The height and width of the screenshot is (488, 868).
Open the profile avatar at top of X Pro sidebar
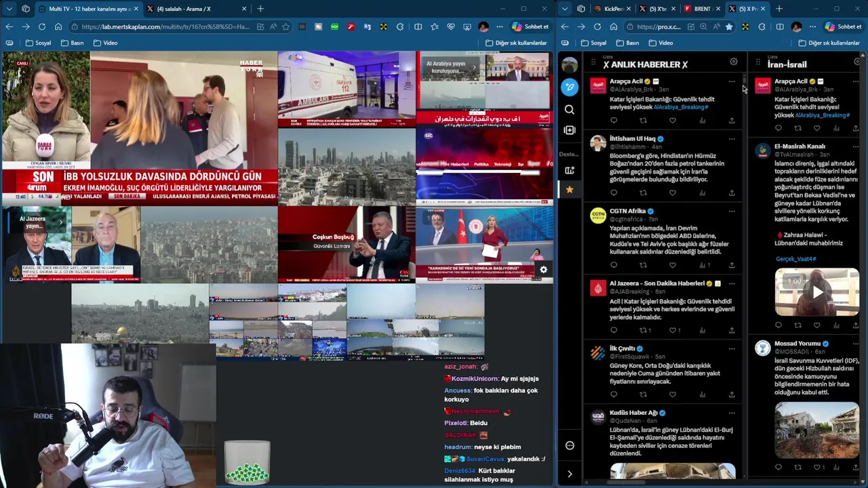570,65
